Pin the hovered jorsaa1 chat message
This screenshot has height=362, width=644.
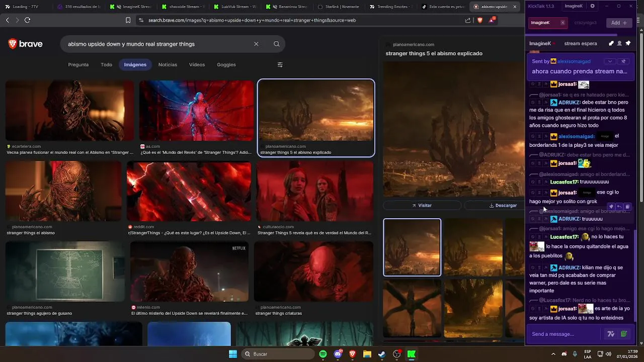click(x=611, y=207)
